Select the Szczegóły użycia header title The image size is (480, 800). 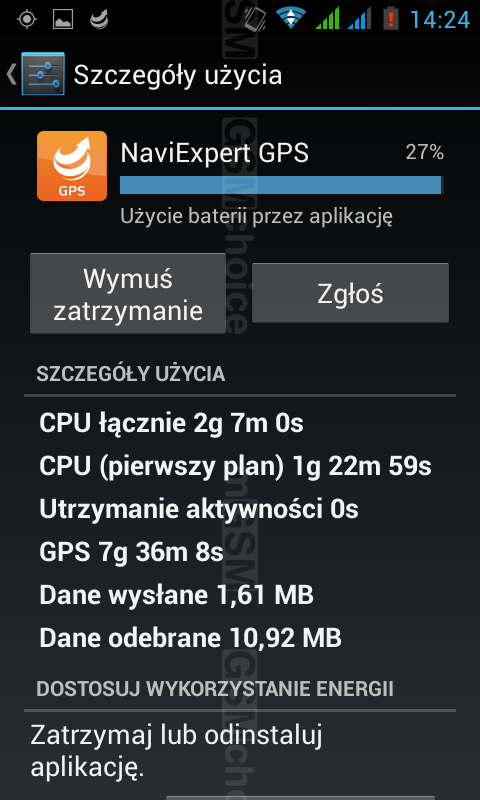coord(178,75)
